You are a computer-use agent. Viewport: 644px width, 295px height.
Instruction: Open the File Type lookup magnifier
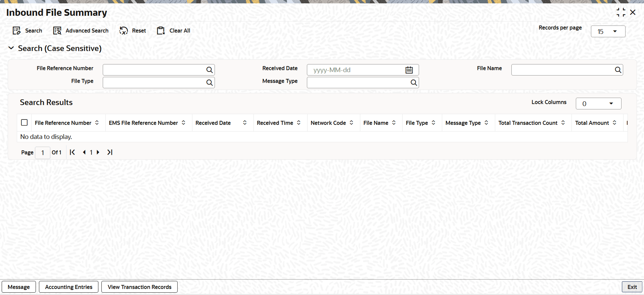tap(210, 83)
